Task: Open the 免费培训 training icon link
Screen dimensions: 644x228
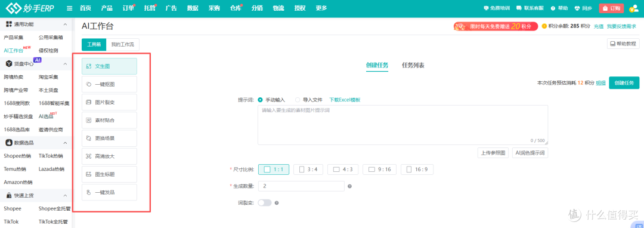Action: (487, 8)
